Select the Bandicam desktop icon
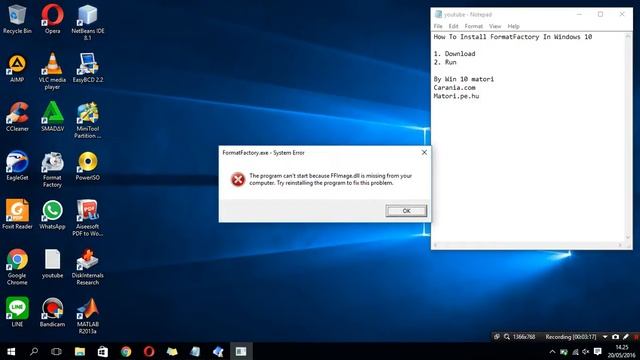This screenshot has width=640, height=360. 52,312
